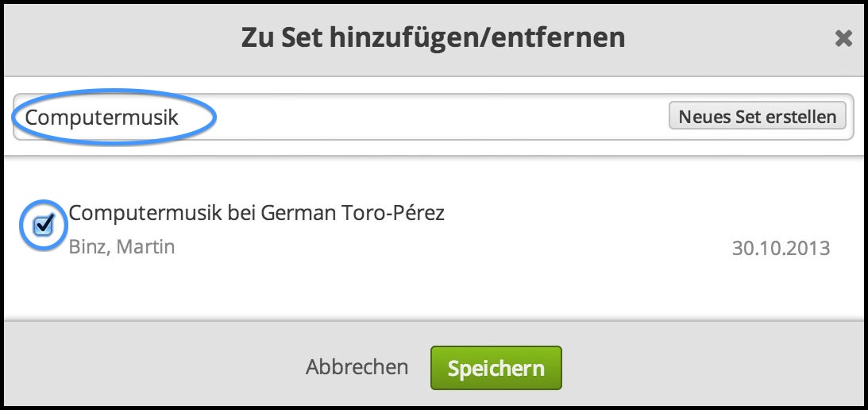868x410 pixels.
Task: Remove the entry from the set via checkbox
Action: (x=44, y=226)
